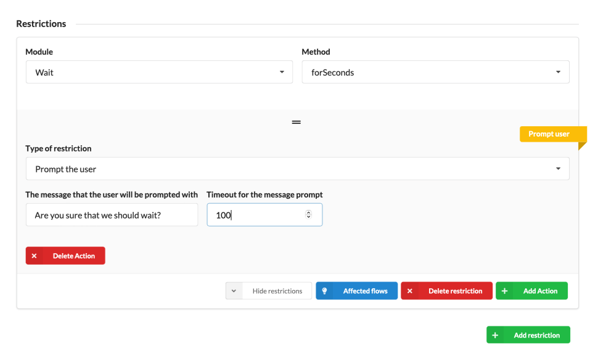This screenshot has width=598, height=364.
Task: Open the Type of restriction dropdown
Action: tap(298, 169)
